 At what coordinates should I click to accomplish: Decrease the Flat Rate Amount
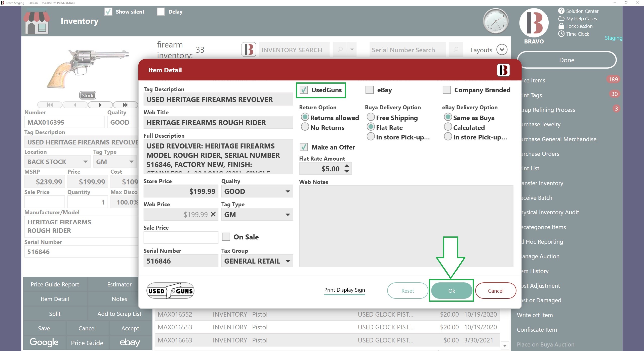click(x=347, y=171)
